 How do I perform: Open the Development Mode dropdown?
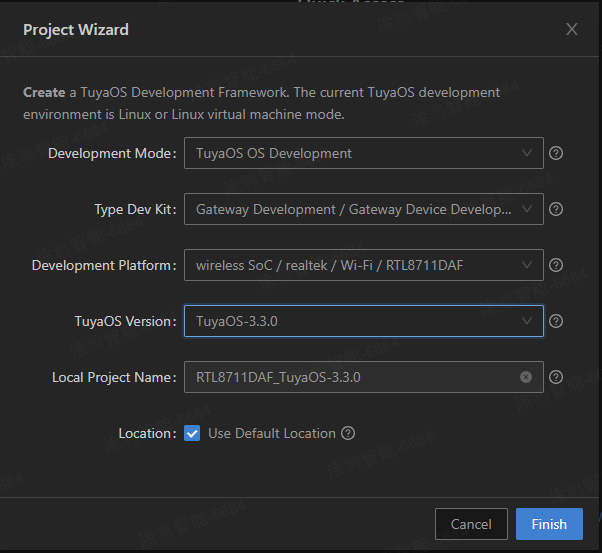tap(364, 153)
